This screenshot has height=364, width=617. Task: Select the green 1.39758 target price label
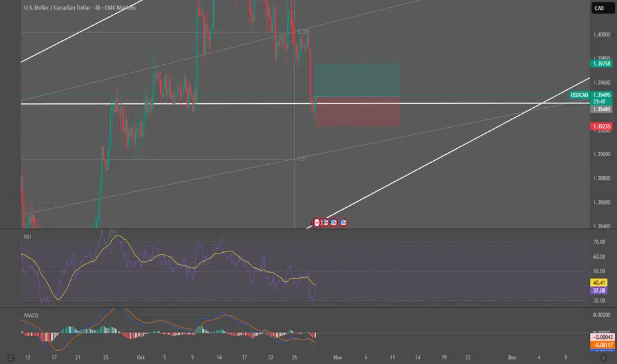(x=601, y=64)
